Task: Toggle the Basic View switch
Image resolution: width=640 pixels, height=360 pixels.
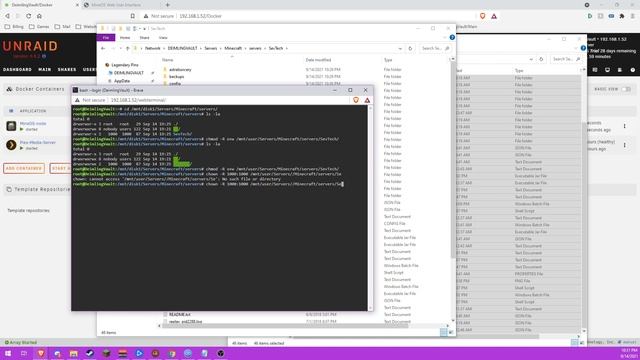Action: coord(627,89)
